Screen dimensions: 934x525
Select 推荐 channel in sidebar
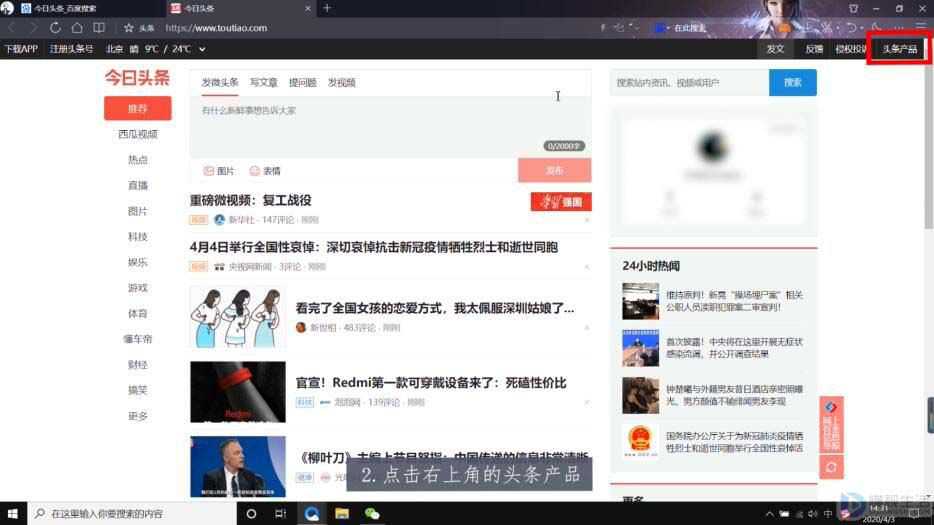(x=138, y=108)
